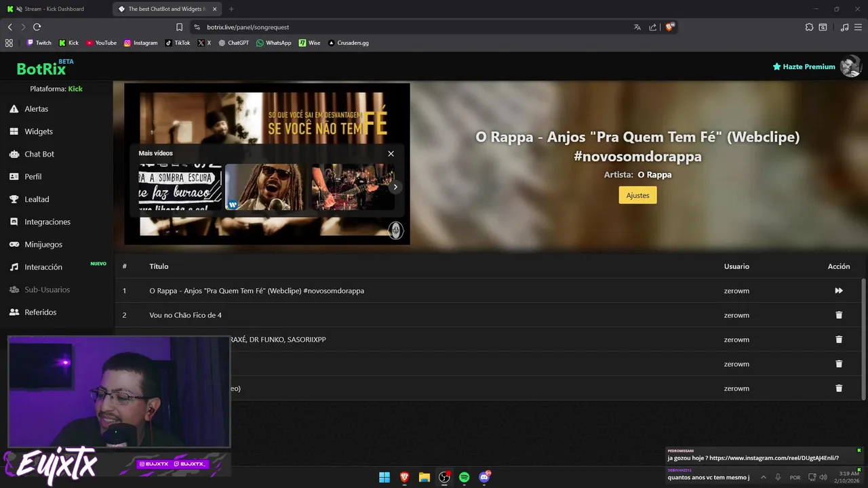Viewport: 868px width, 488px height.
Task: Show next videos in Mais vídeos carousel
Action: [x=395, y=187]
